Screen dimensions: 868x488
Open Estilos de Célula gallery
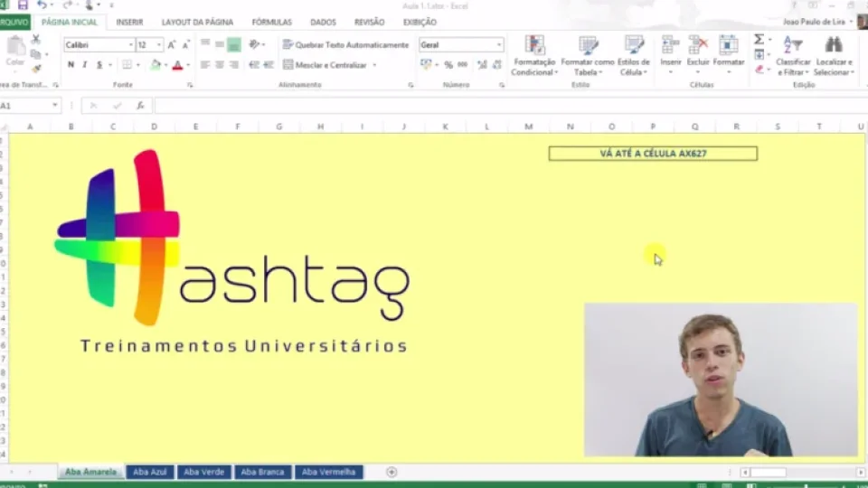[x=633, y=55]
